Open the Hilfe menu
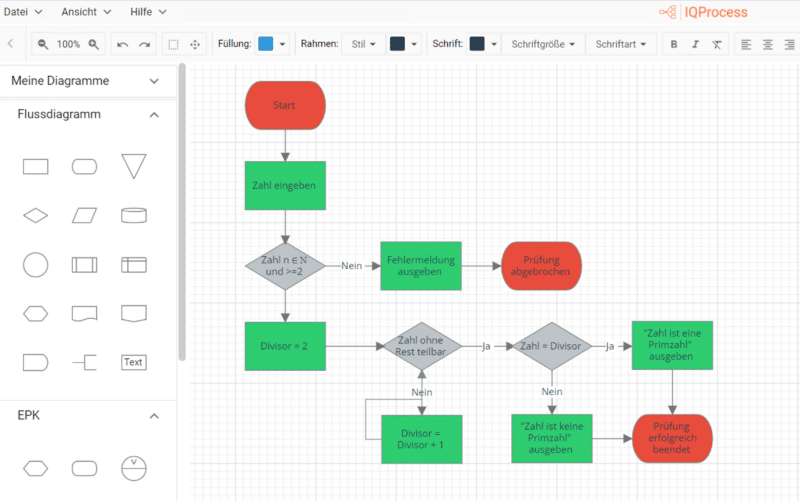The height and width of the screenshot is (501, 800). tap(148, 12)
